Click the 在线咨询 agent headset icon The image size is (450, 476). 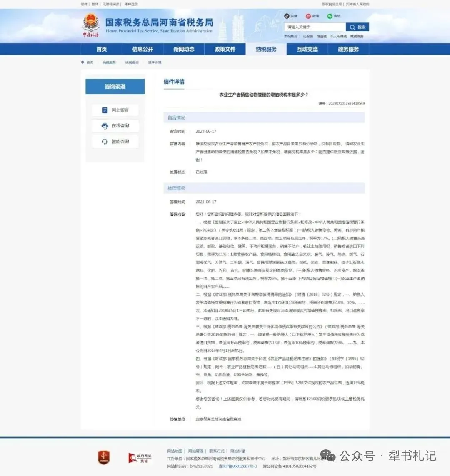click(105, 126)
